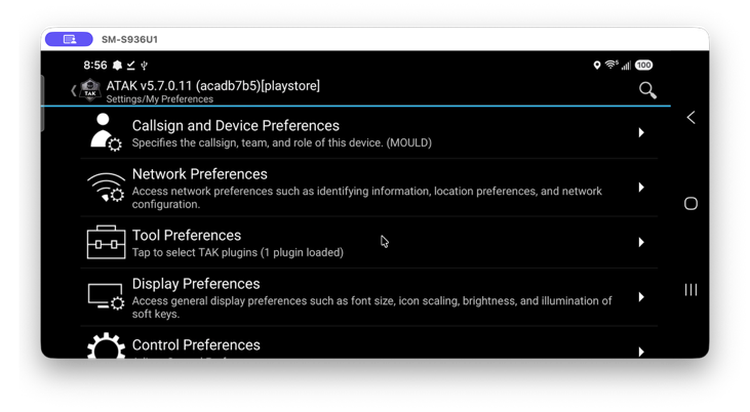The width and height of the screenshot is (750, 412).
Task: Click the Display monitor-gear icon
Action: click(x=106, y=297)
